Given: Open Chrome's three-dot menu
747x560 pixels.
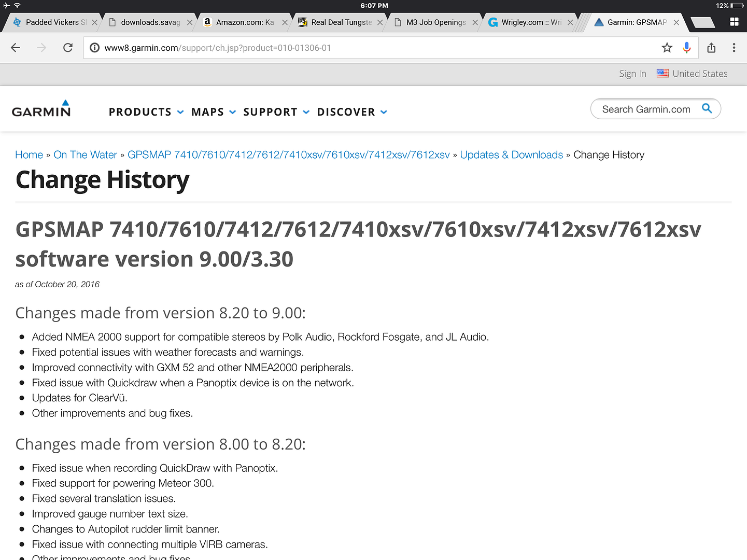Looking at the screenshot, I should 734,48.
